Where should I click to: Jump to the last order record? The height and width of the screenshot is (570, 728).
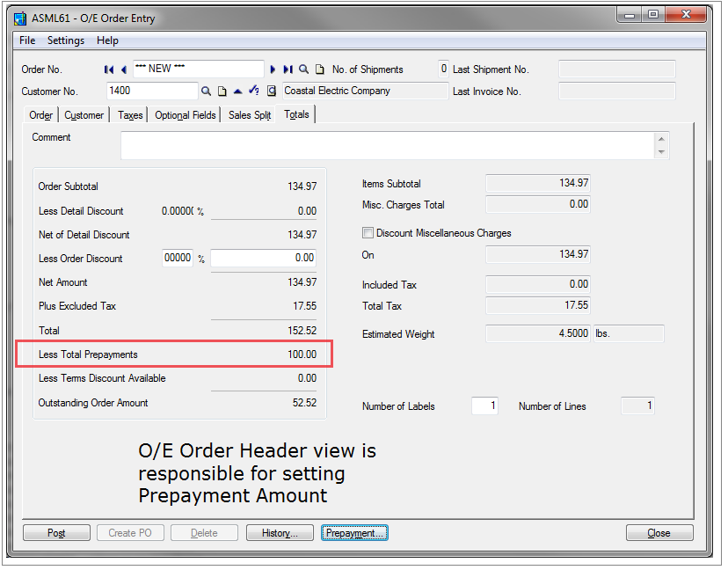click(x=288, y=69)
